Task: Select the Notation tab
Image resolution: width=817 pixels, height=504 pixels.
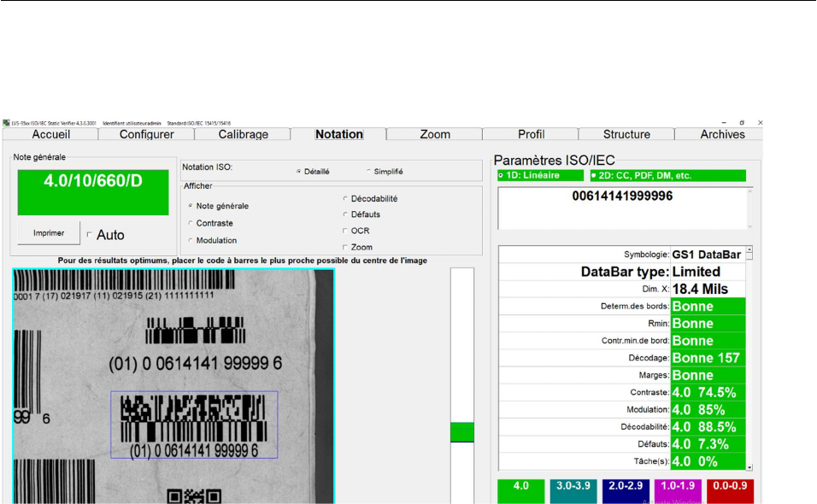Action: 338,134
